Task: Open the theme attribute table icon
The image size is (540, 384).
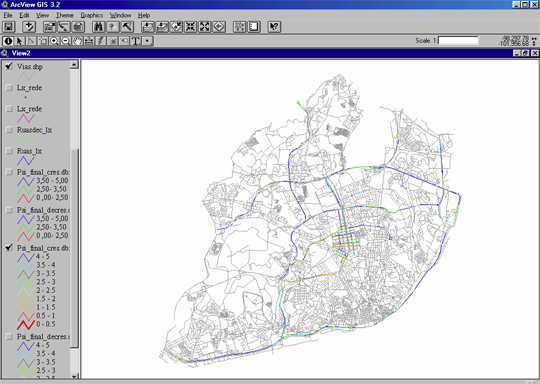Action: tap(78, 27)
